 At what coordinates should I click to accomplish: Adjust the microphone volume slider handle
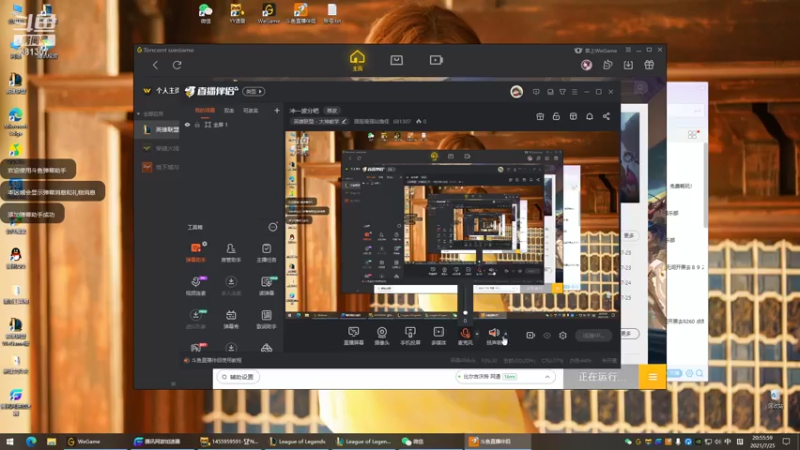coord(465,313)
